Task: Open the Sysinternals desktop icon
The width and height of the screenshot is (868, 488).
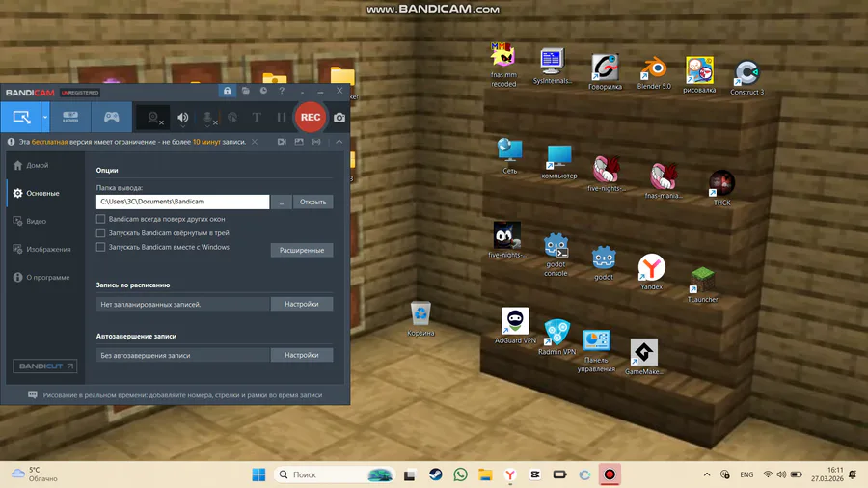Action: click(x=552, y=67)
